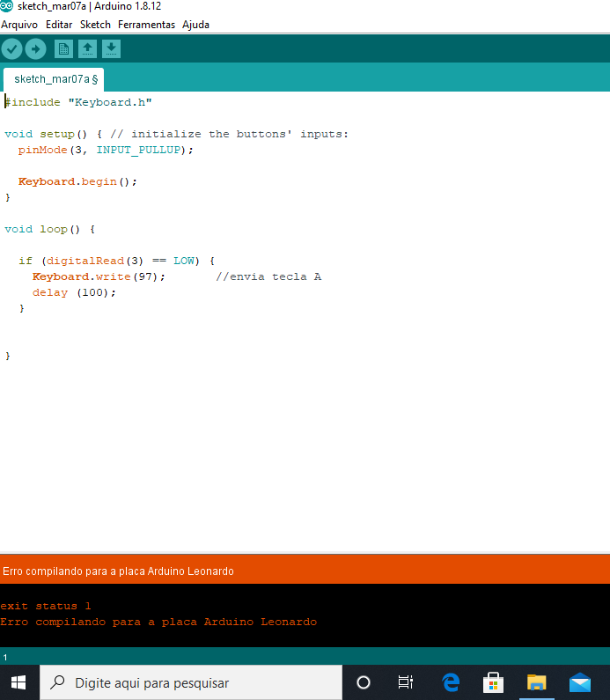Select the sketch_mar07a tab
610x700 pixels.
point(54,79)
